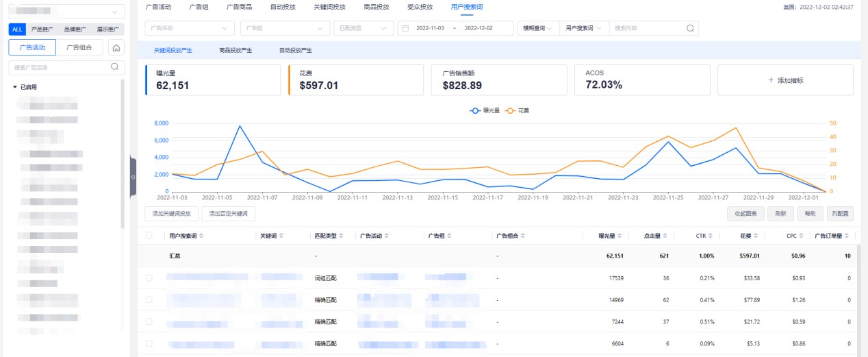Switch to the 商品投放 tab

click(376, 6)
